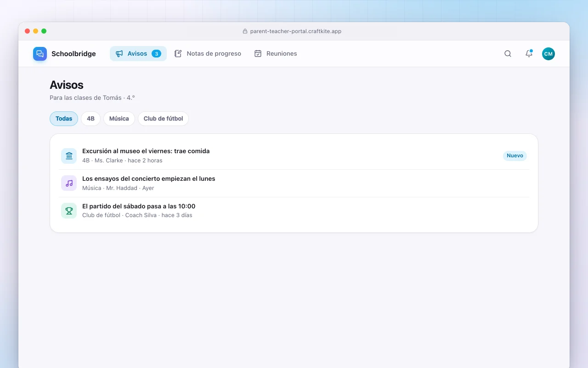Click the museum icon beside Excursión announcement
Image resolution: width=588 pixels, height=368 pixels.
[69, 155]
